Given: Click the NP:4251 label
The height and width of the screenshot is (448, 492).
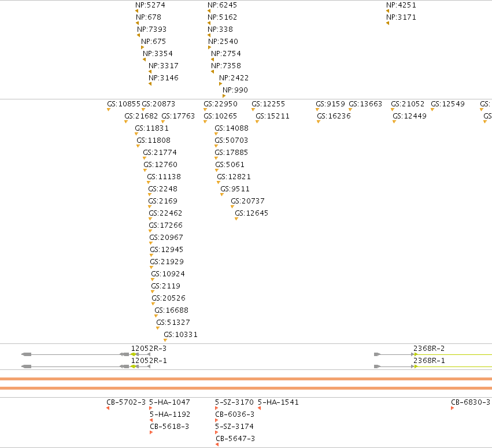Looking at the screenshot, I should pyautogui.click(x=401, y=5).
